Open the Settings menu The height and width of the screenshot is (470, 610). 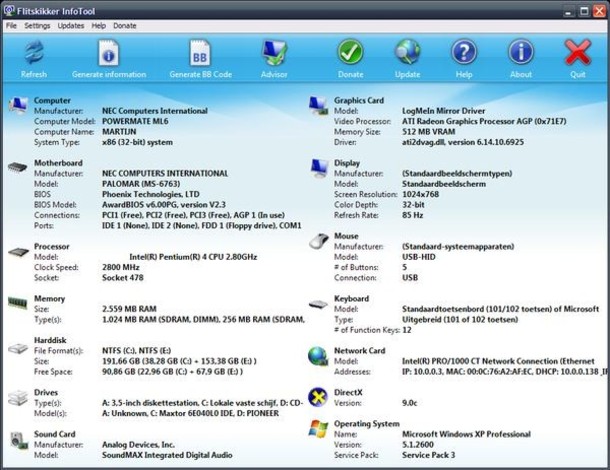tap(37, 26)
